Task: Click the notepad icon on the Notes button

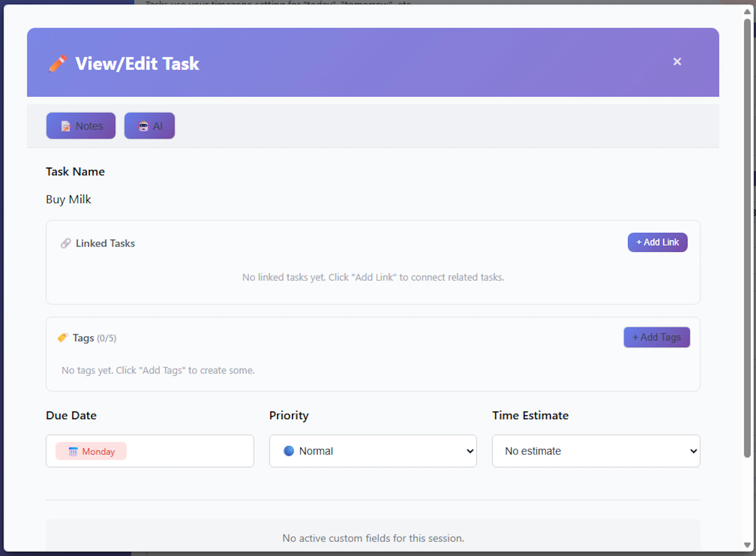Action: click(66, 126)
